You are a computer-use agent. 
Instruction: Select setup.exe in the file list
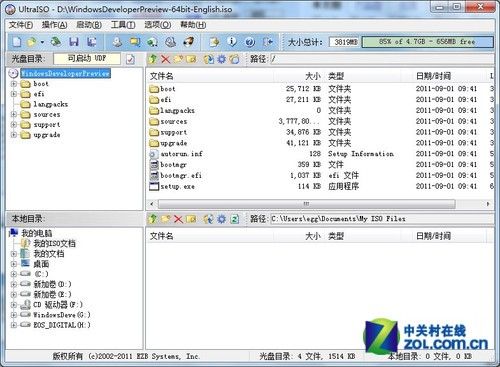(177, 186)
